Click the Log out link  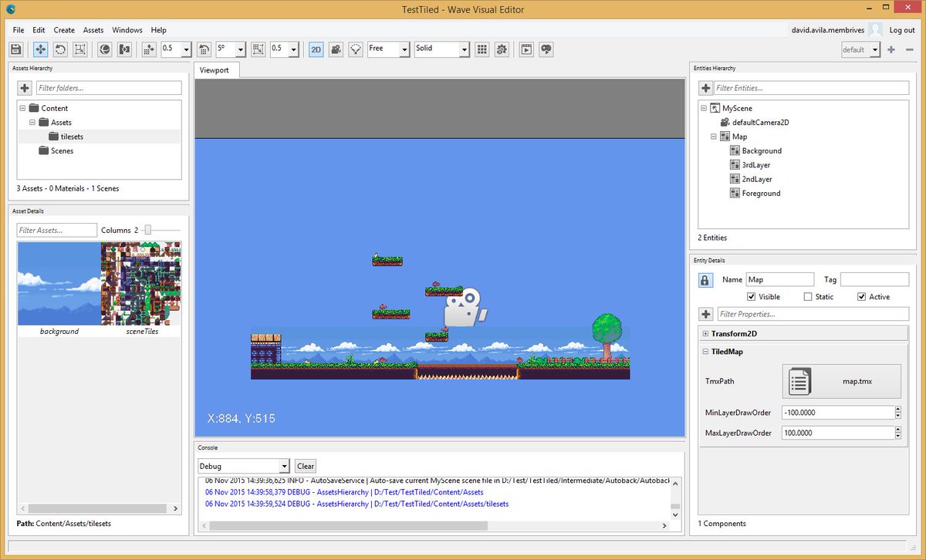pos(901,29)
